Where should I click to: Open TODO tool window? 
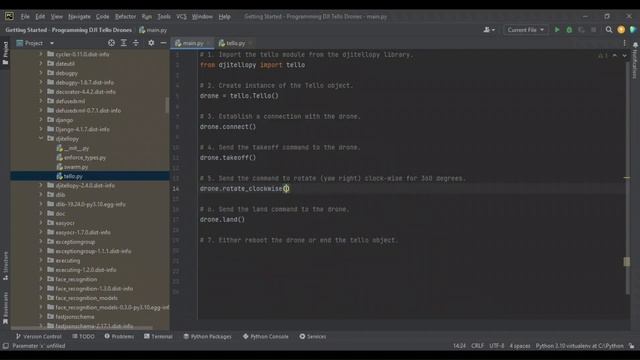coord(83,336)
